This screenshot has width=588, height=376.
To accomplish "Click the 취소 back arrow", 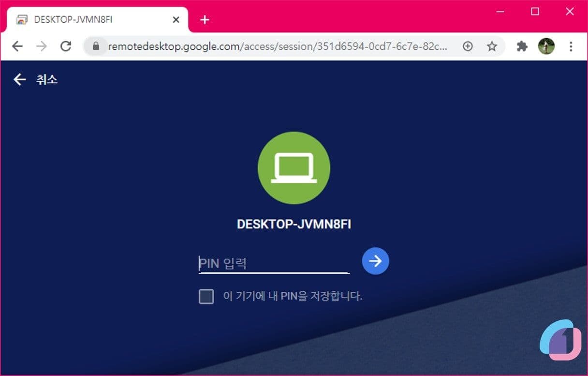I will point(19,79).
